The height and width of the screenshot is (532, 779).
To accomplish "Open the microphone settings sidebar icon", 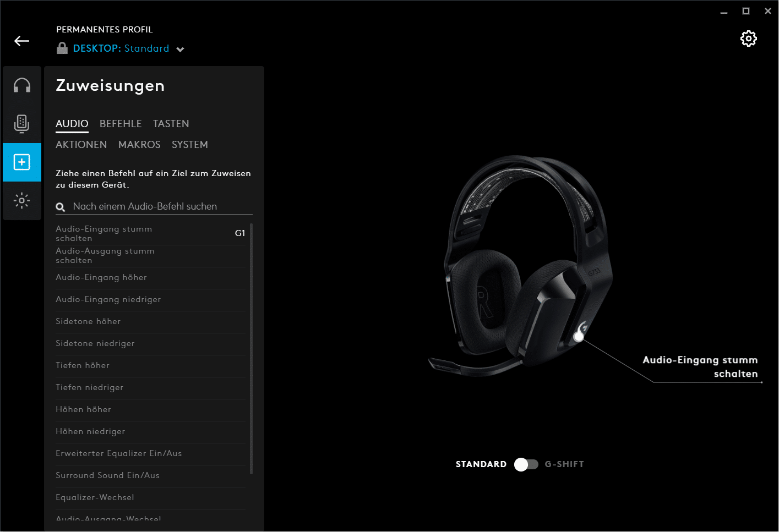I will coord(22,124).
